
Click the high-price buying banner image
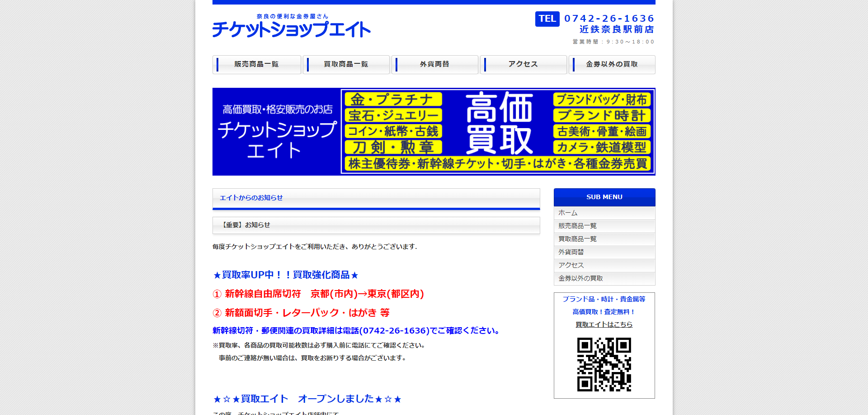[x=434, y=131]
